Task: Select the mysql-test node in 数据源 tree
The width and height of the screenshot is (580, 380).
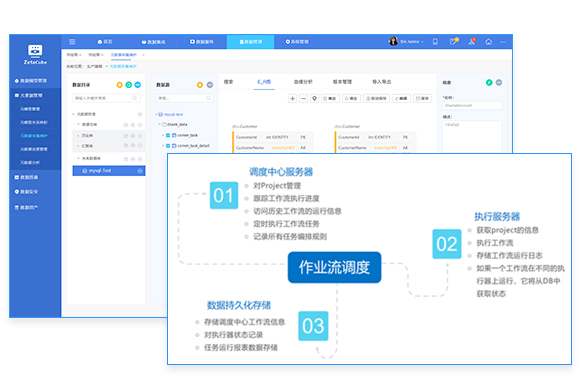Action: pos(173,114)
